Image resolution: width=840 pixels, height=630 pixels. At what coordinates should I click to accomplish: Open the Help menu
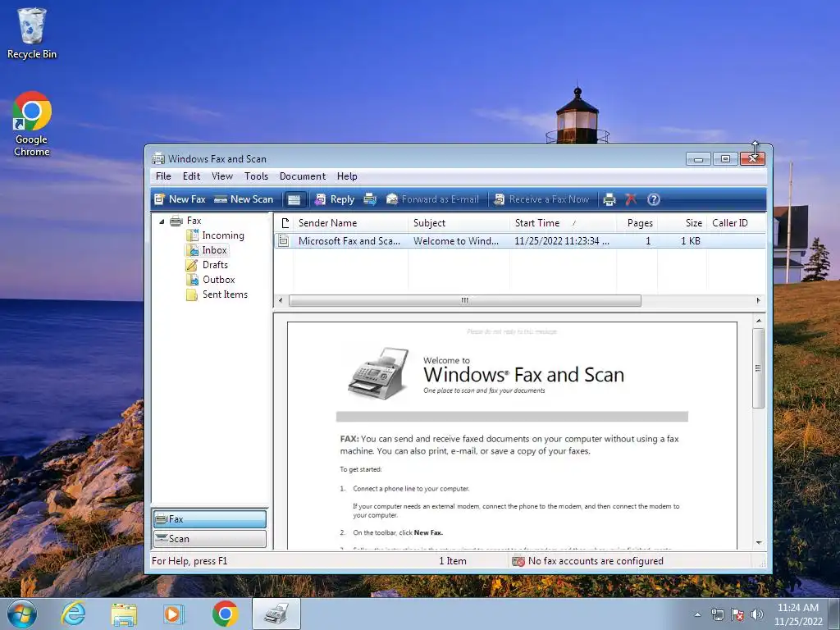pyautogui.click(x=347, y=176)
